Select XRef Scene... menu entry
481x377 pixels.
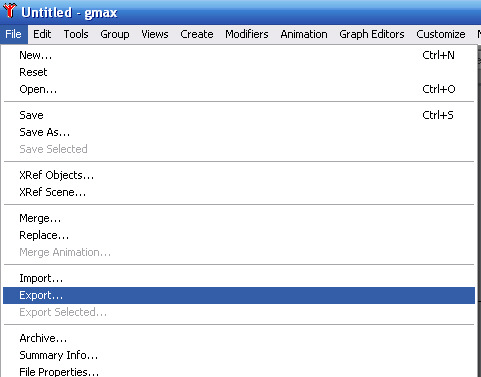coord(239,192)
